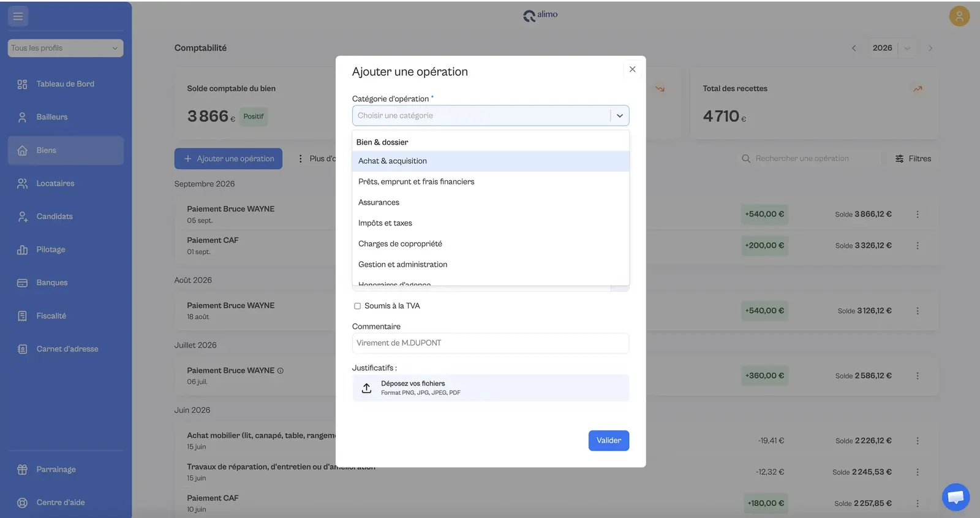
Task: Collapse the Catégorie d'opération dropdown arrow
Action: pyautogui.click(x=619, y=116)
